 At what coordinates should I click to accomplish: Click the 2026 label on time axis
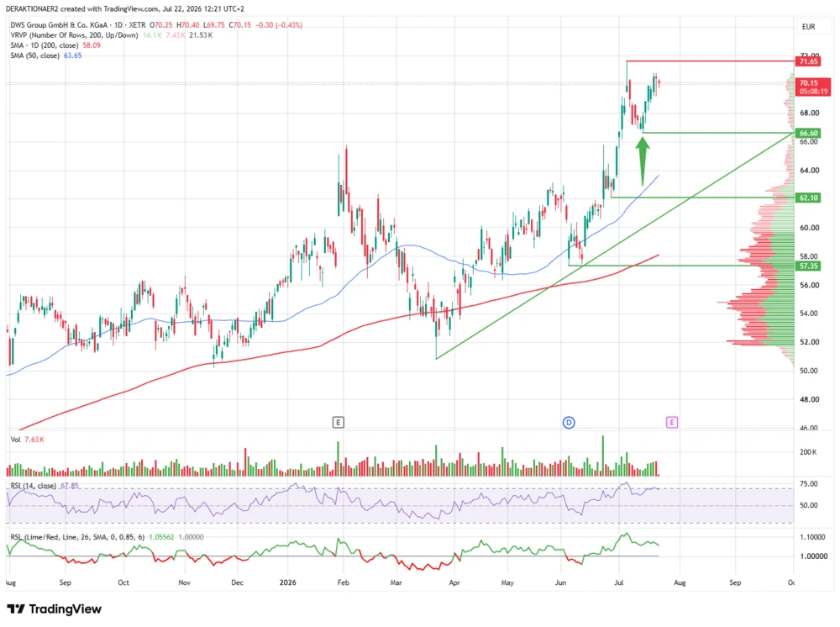[287, 582]
